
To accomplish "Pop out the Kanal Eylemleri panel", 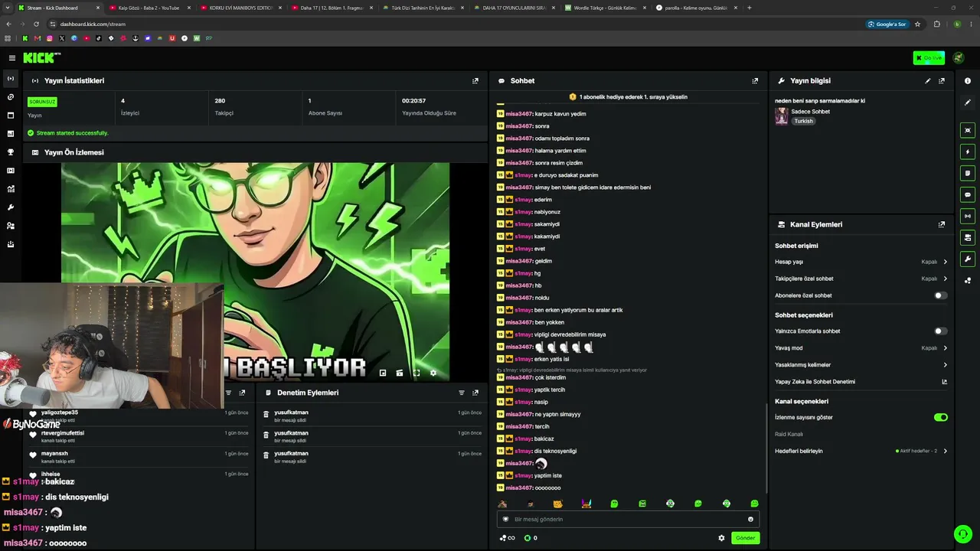I will 942,224.
